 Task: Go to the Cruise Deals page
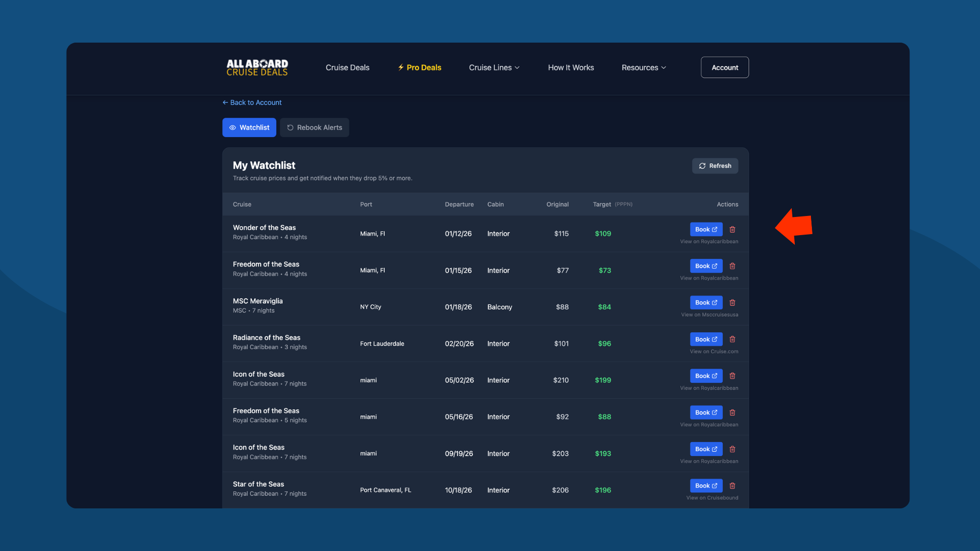click(x=347, y=68)
